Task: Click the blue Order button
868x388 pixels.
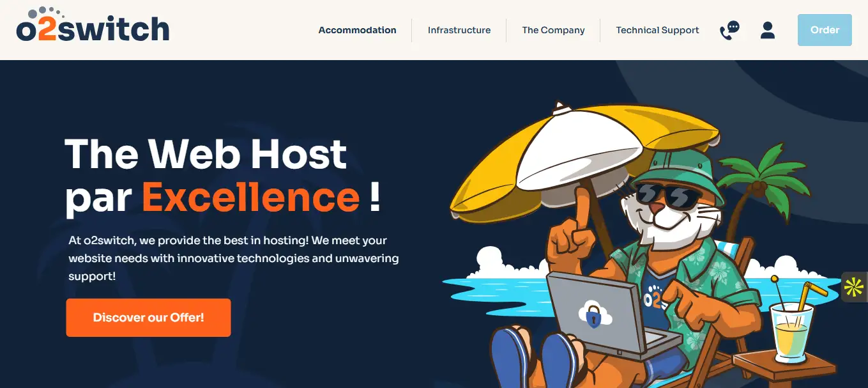Action: coord(825,30)
